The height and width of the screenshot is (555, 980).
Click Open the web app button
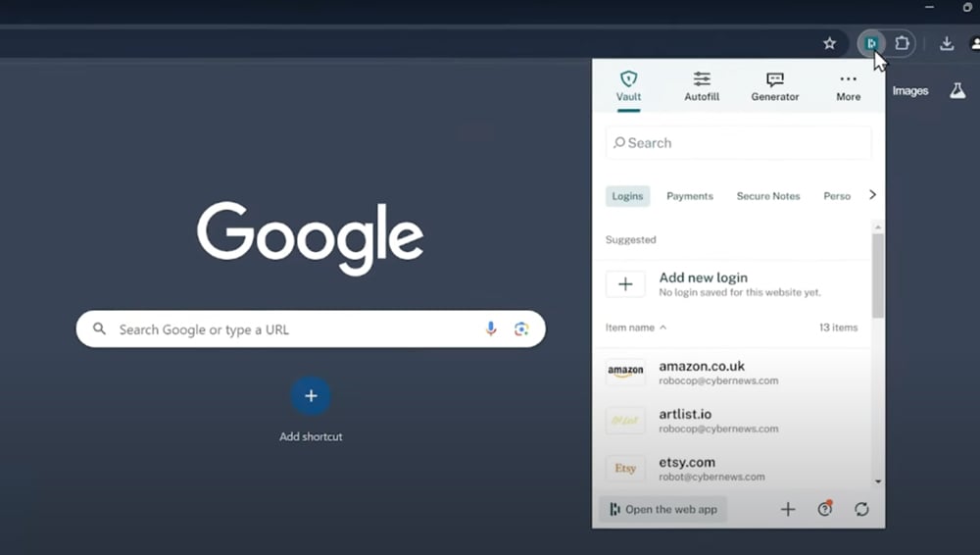click(x=662, y=509)
